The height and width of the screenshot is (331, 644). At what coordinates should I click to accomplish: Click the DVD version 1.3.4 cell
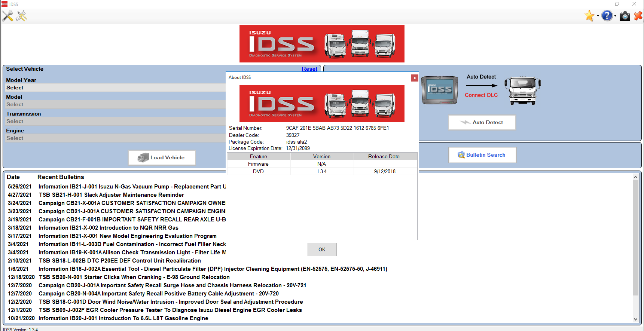pos(322,171)
